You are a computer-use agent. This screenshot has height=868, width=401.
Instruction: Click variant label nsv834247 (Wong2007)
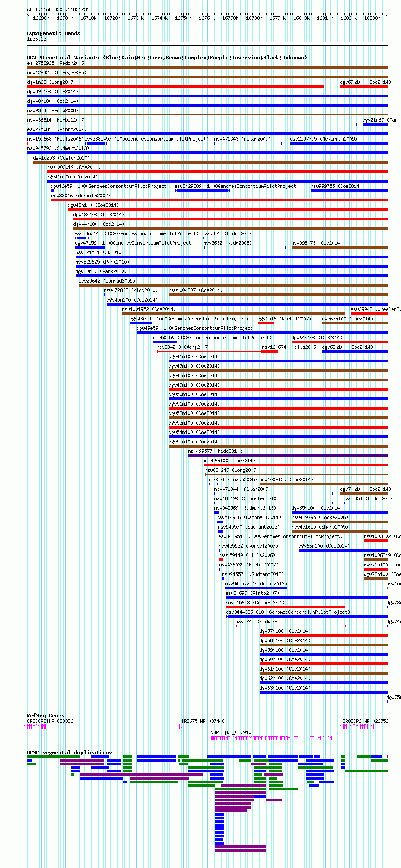pyautogui.click(x=232, y=470)
